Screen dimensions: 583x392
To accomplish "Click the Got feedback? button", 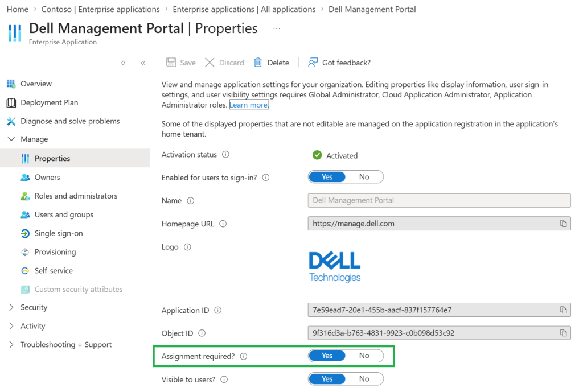I will click(339, 63).
